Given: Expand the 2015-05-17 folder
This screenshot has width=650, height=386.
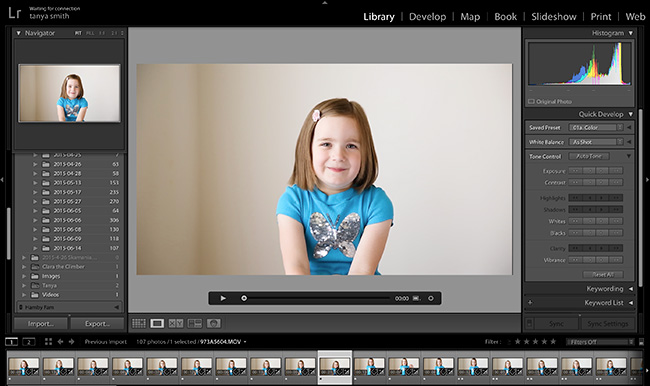Looking at the screenshot, I should coord(35,192).
